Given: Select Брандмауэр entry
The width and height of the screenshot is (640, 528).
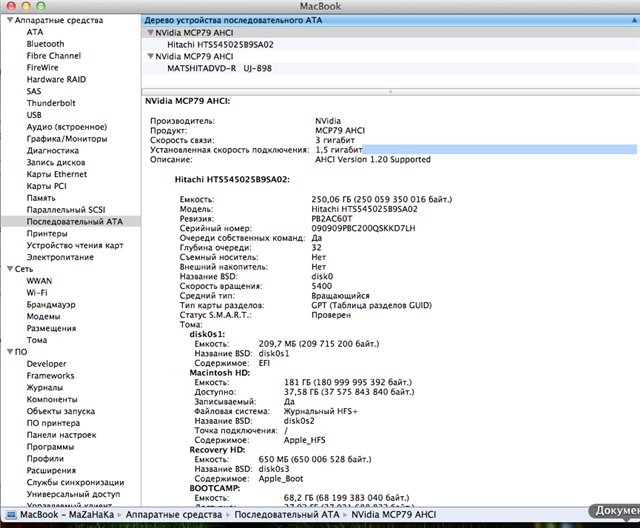Looking at the screenshot, I should 51,304.
